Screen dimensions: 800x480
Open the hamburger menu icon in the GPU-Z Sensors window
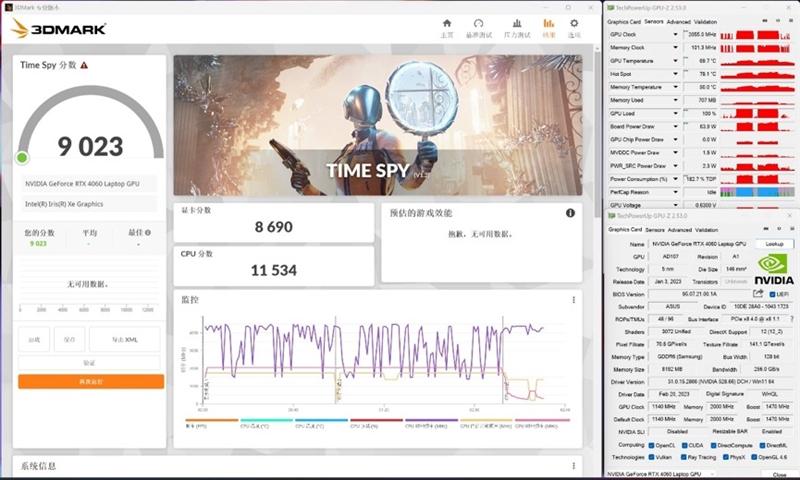(x=791, y=21)
